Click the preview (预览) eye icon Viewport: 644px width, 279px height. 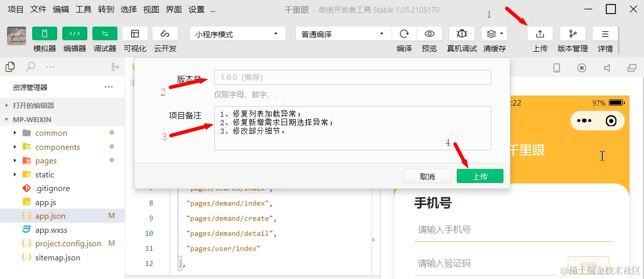429,34
